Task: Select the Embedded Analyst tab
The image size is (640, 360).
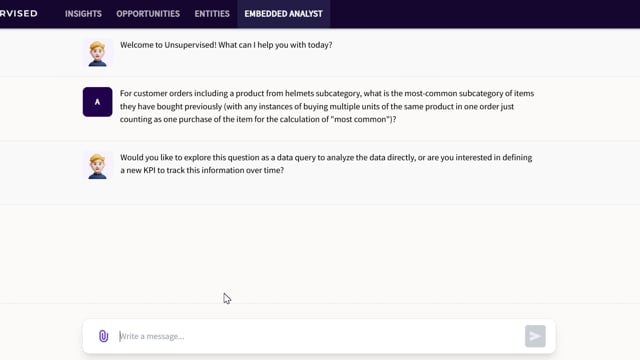Action: 283,13
